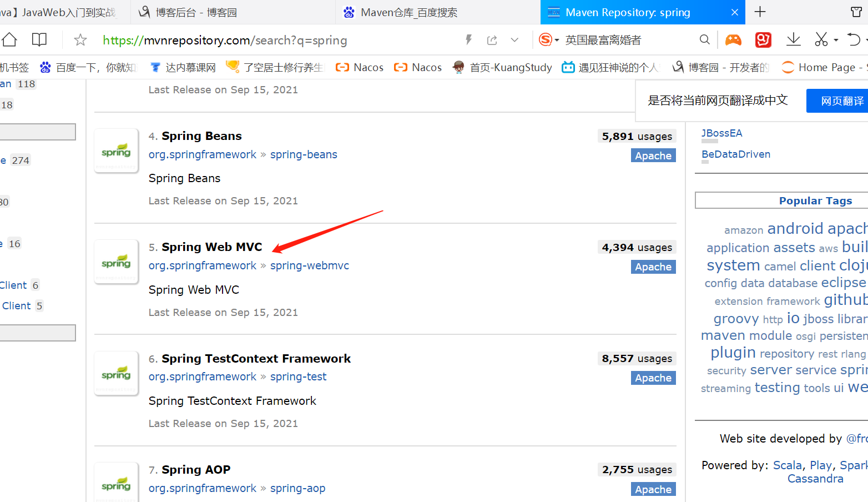This screenshot has height=502, width=868.
Task: Open the 博客园 - 开发者的 bookmark
Action: tap(720, 67)
